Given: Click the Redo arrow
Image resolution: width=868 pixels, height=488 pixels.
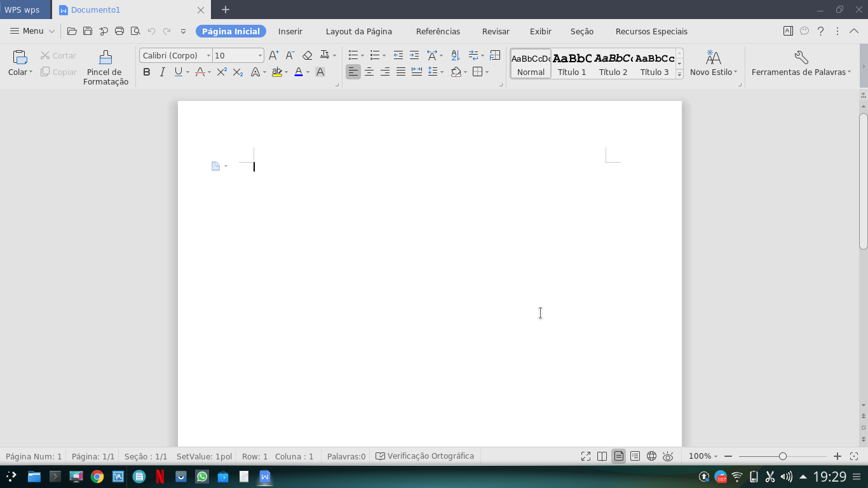Looking at the screenshot, I should [167, 31].
